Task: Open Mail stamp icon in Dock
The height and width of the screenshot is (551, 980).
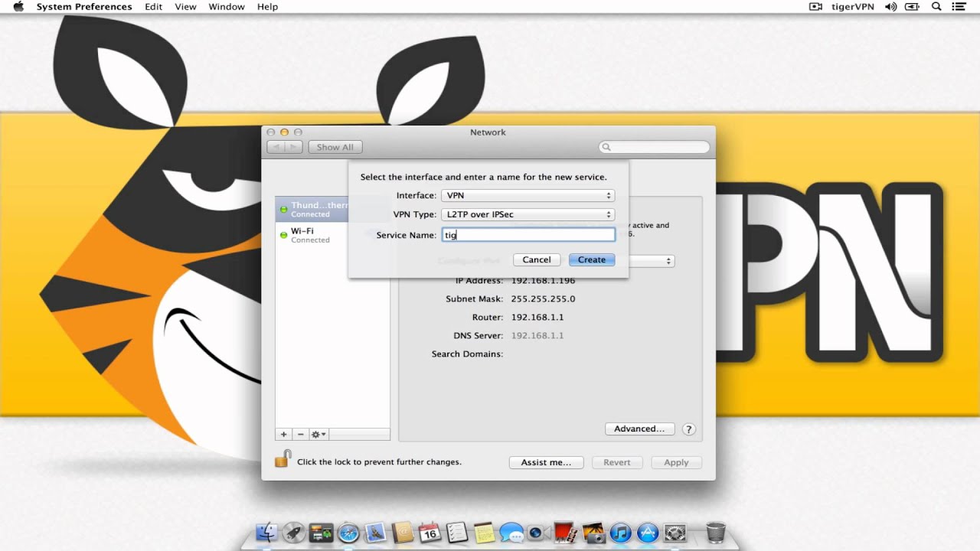Action: point(376,533)
